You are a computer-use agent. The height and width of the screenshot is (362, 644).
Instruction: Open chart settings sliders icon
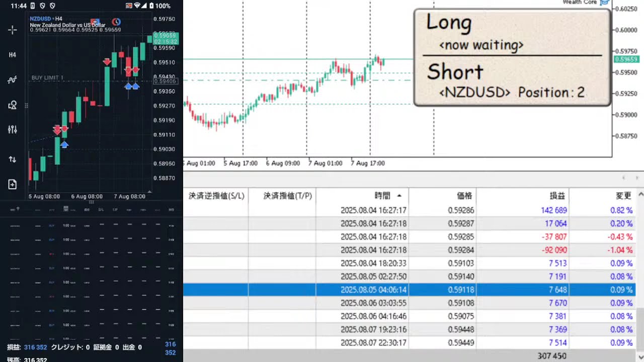coord(13,130)
